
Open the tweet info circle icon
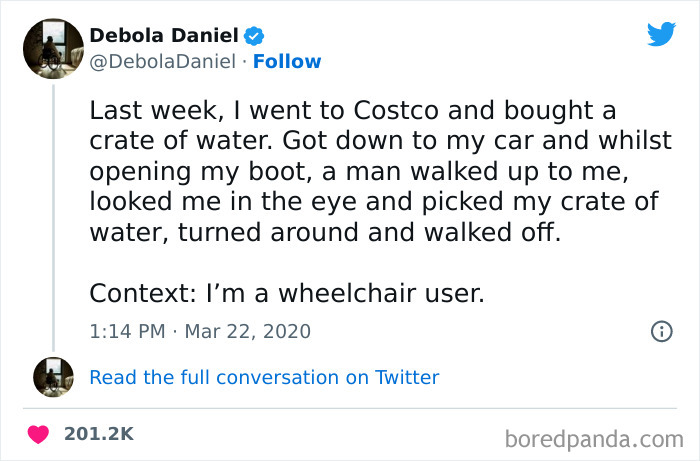(x=661, y=331)
